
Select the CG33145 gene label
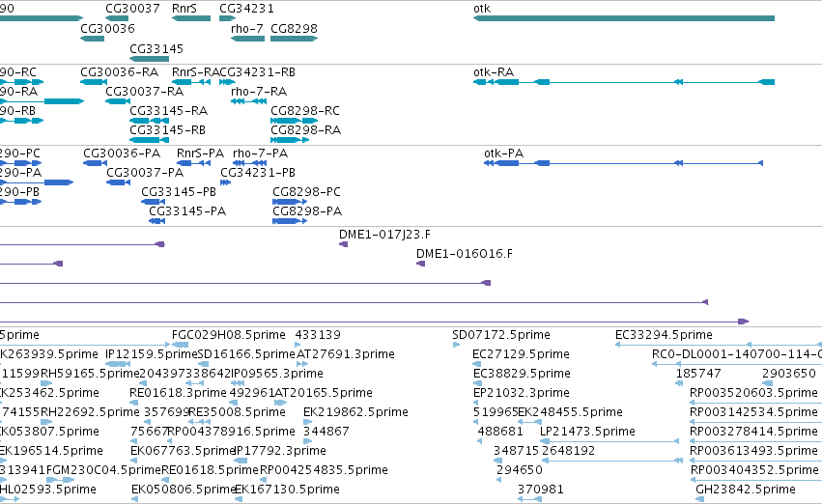click(x=156, y=48)
